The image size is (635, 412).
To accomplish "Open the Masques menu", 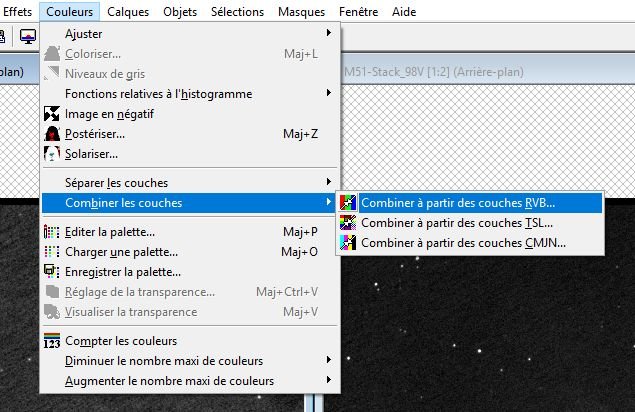I will [x=301, y=11].
